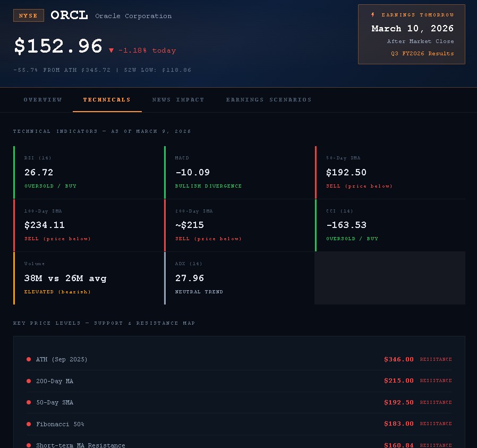
Task: Click the red dot beside 200-Day MA
Action: pyautogui.click(x=29, y=381)
